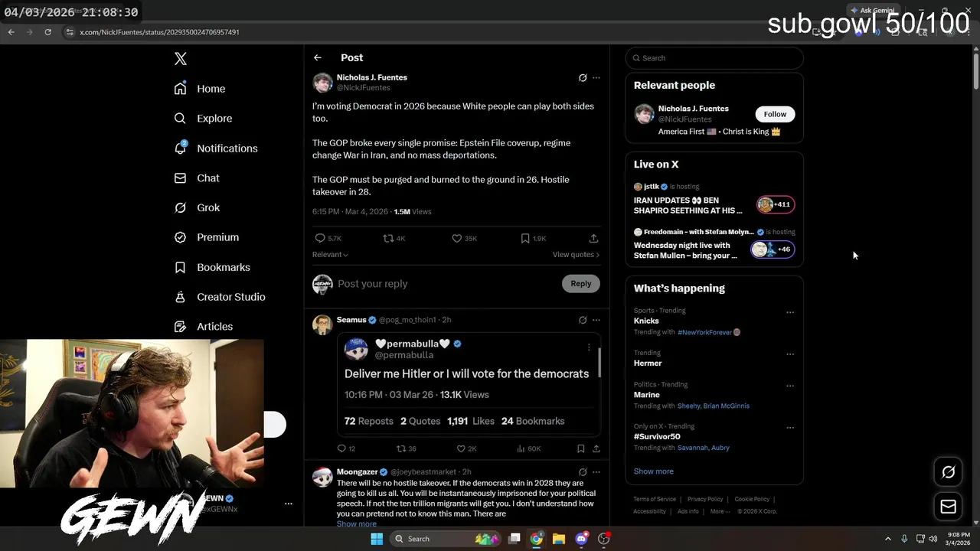Open Terms of Service link
This screenshot has width=980, height=551.
pyautogui.click(x=655, y=499)
